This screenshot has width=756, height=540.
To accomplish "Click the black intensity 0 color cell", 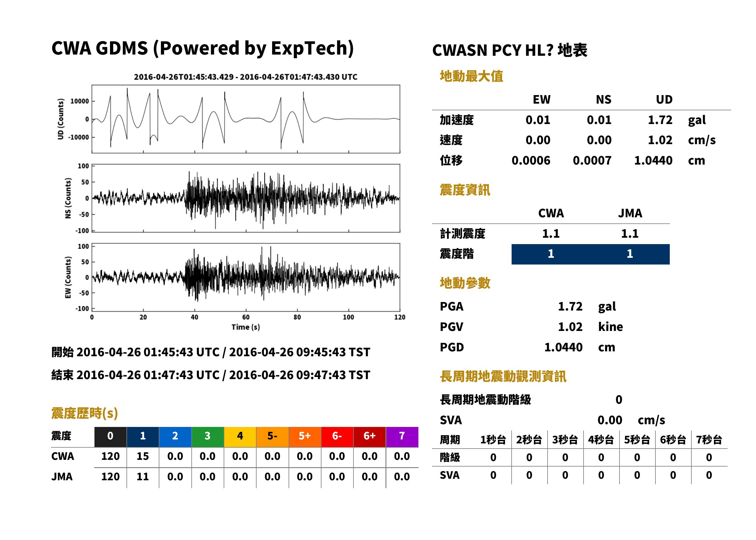I will [110, 437].
